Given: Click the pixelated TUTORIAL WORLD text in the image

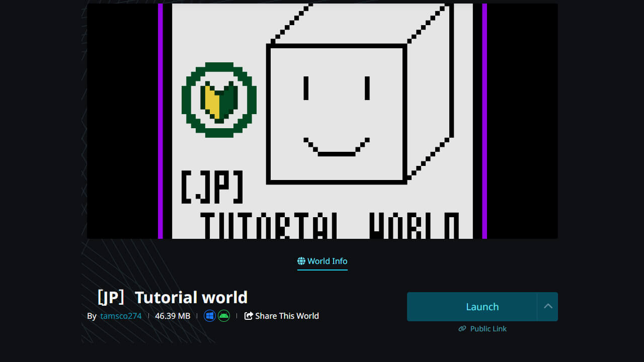Looking at the screenshot, I should [x=330, y=225].
